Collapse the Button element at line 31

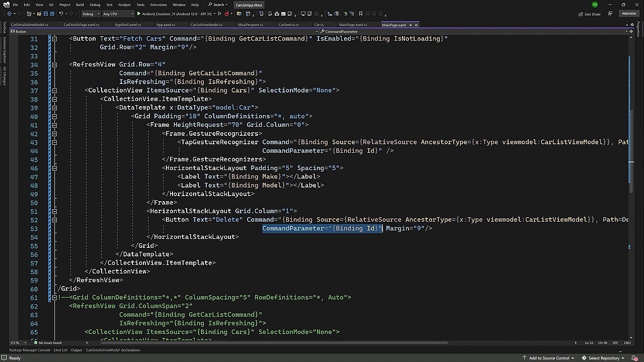[x=54, y=39]
